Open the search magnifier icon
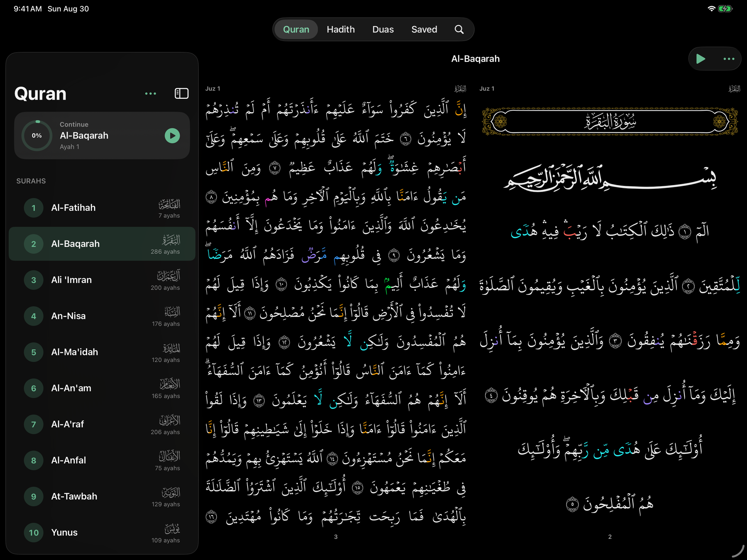Viewport: 747px width, 560px height. [459, 29]
